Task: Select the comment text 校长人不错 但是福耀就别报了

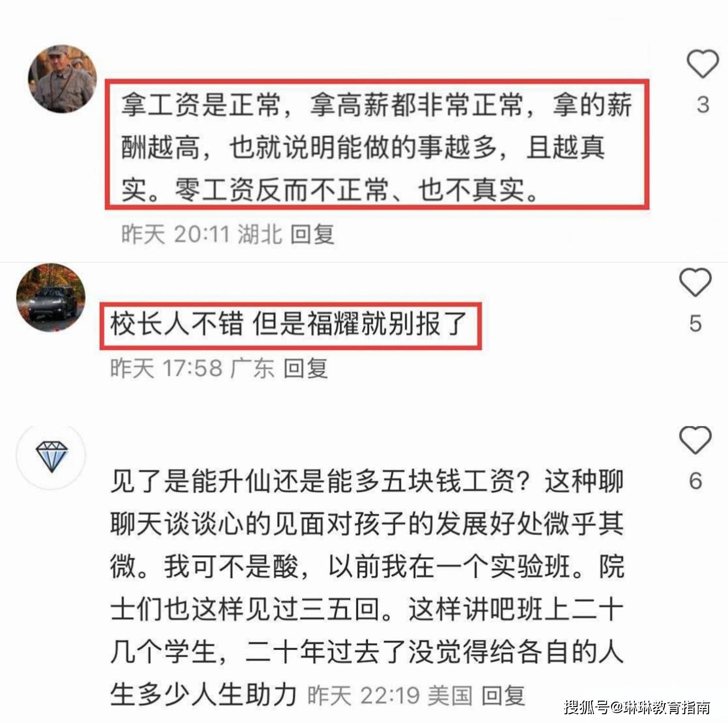Action: pos(288,324)
